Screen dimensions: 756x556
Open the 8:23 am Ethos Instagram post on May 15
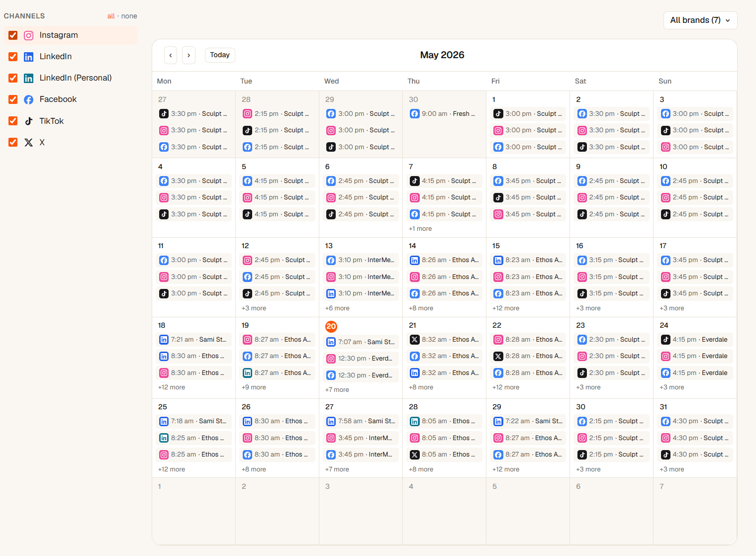tap(528, 277)
